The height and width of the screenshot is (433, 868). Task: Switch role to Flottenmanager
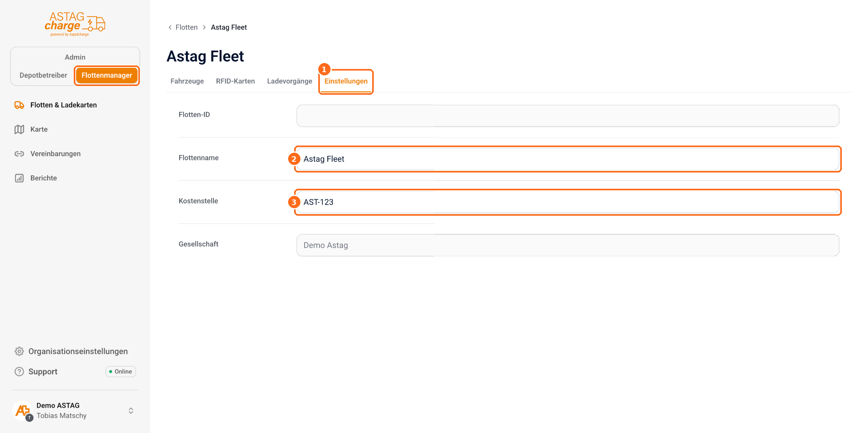pos(107,75)
